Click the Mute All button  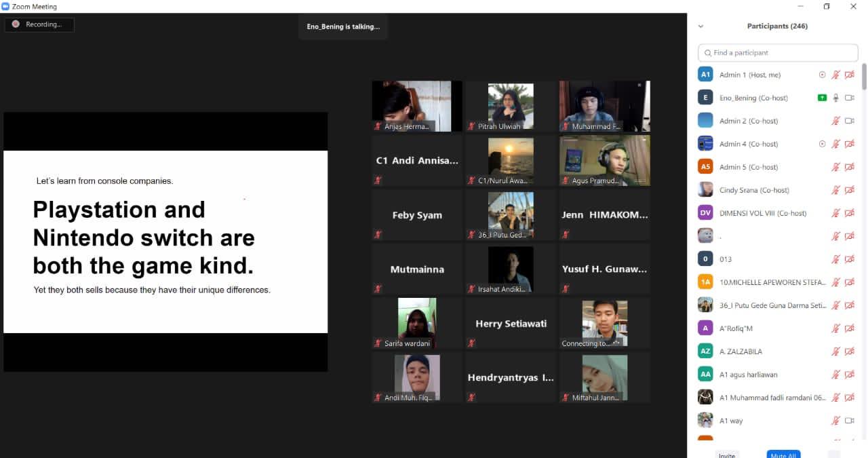point(783,455)
